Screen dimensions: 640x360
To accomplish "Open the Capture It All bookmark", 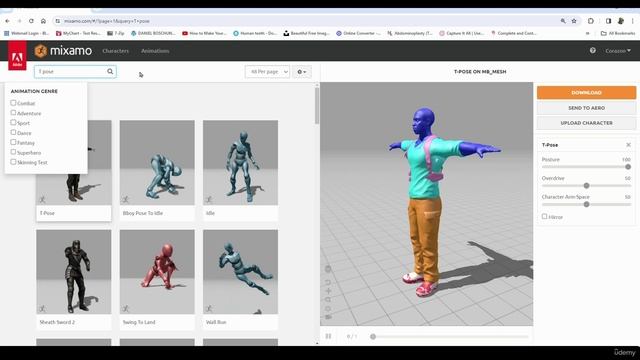I will [462, 33].
